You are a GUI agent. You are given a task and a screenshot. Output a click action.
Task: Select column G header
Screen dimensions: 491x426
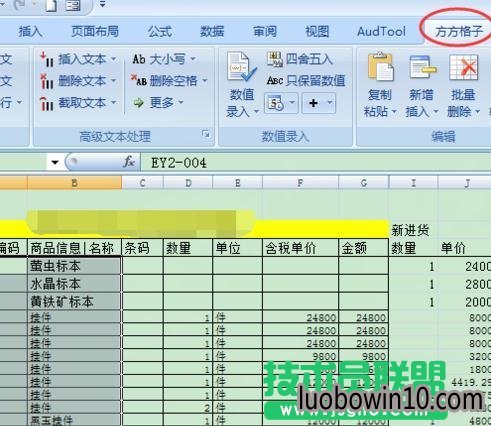coord(364,183)
